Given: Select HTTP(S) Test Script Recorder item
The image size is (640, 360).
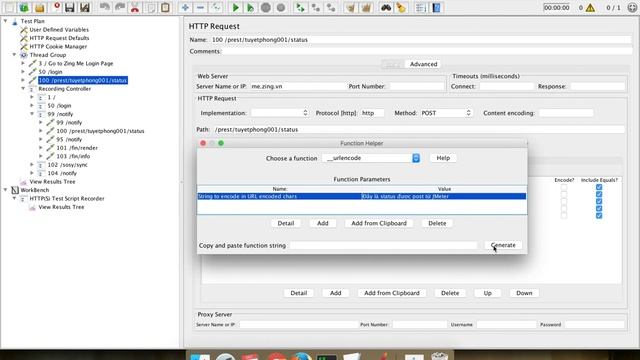Looking at the screenshot, I should (x=67, y=198).
